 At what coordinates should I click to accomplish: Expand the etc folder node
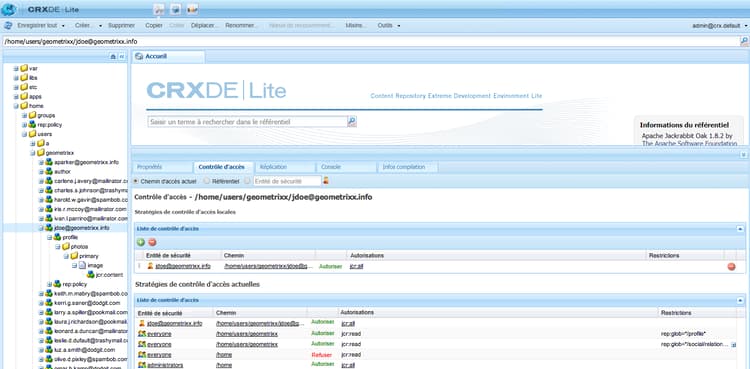[16, 87]
